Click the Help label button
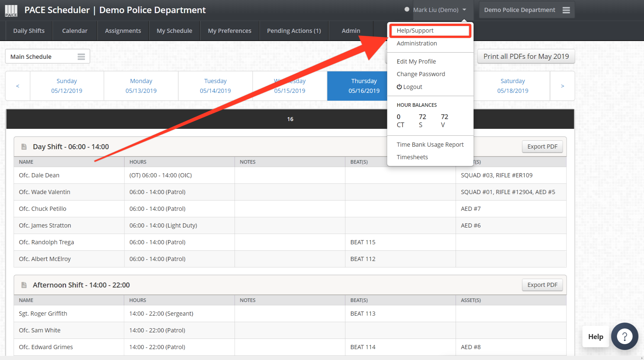The image size is (644, 360). pos(596,337)
